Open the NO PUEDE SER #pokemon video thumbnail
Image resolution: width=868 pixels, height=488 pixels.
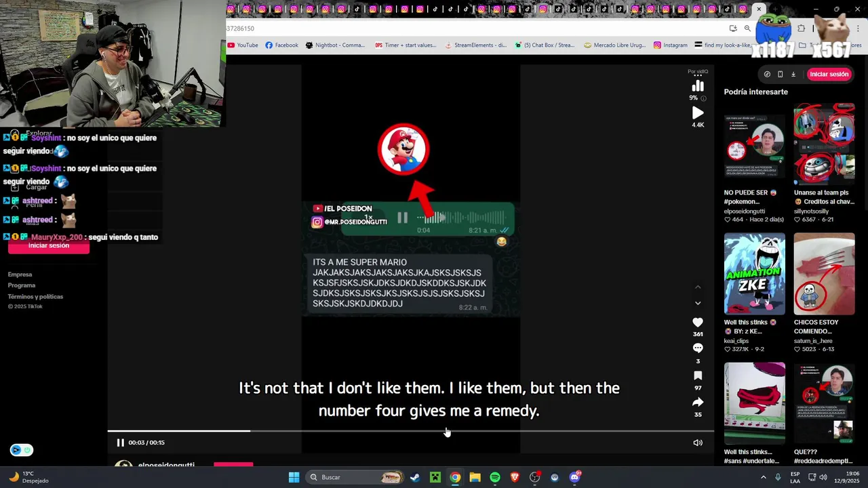[x=754, y=144]
